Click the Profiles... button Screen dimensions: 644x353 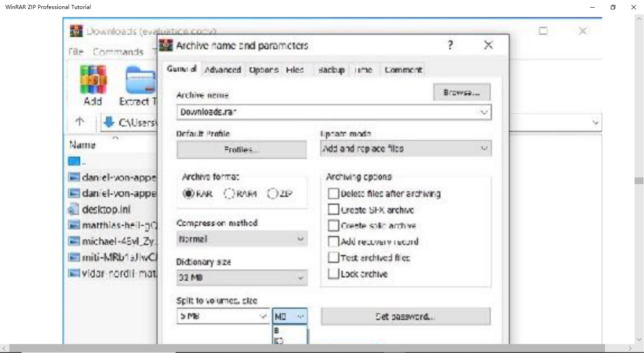tap(242, 150)
